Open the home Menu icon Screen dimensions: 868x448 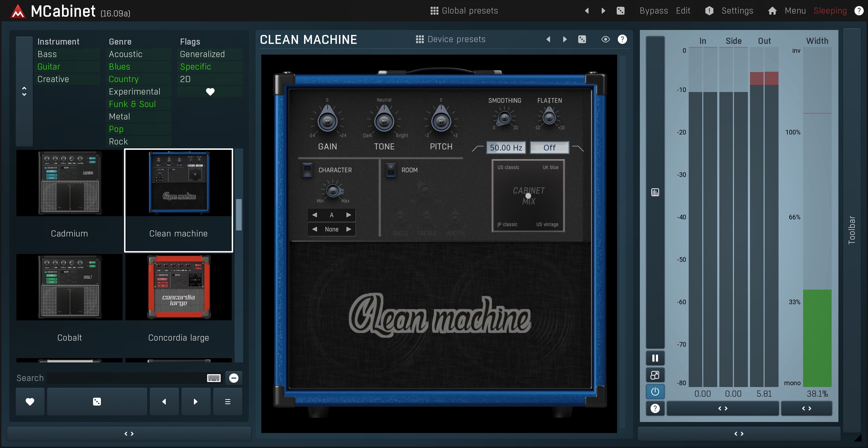click(x=772, y=11)
